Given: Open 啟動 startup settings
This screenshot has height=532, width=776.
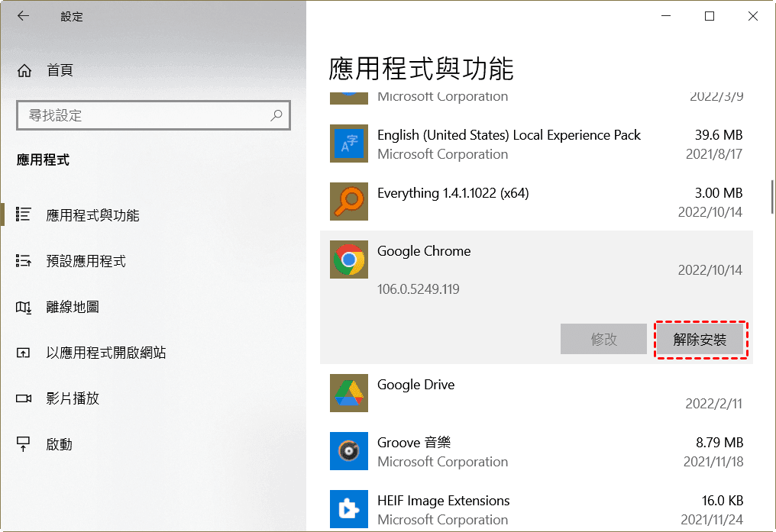Looking at the screenshot, I should [x=59, y=444].
